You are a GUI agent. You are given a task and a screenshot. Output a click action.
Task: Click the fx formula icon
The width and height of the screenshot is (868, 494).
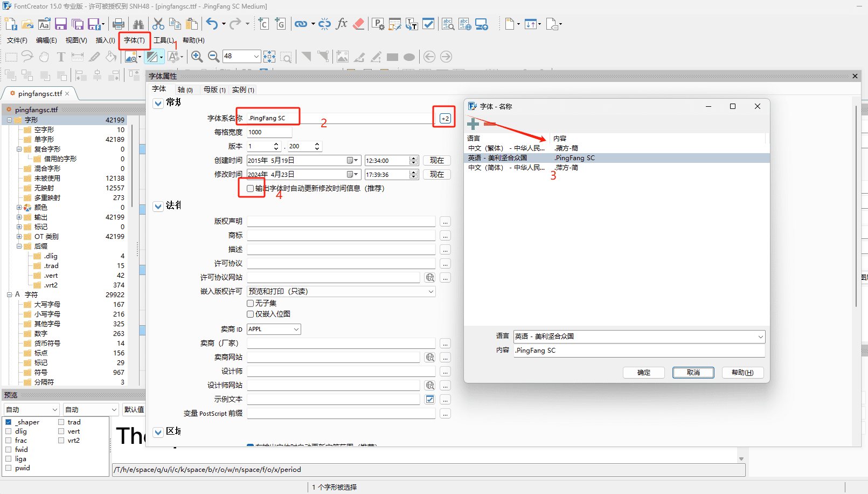(342, 24)
